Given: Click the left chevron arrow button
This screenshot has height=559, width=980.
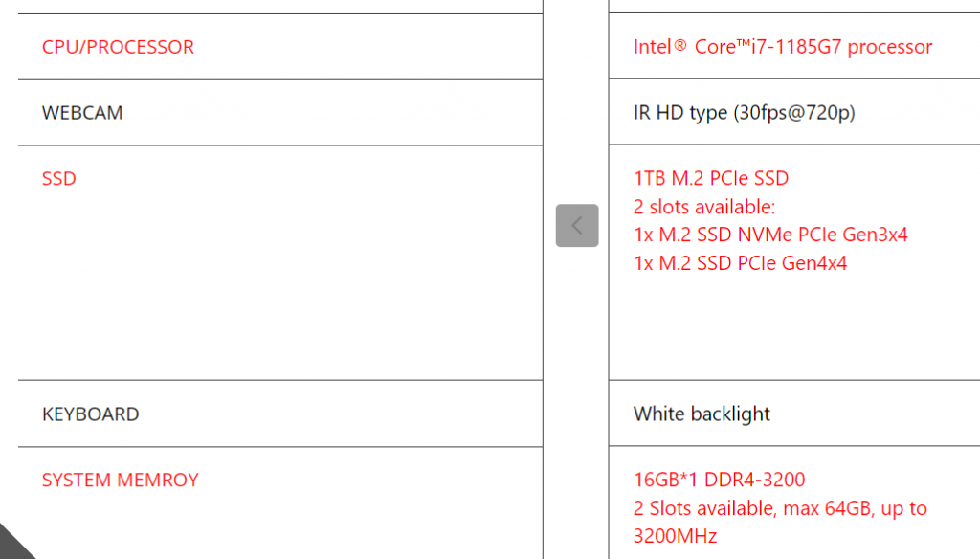Looking at the screenshot, I should 577,226.
